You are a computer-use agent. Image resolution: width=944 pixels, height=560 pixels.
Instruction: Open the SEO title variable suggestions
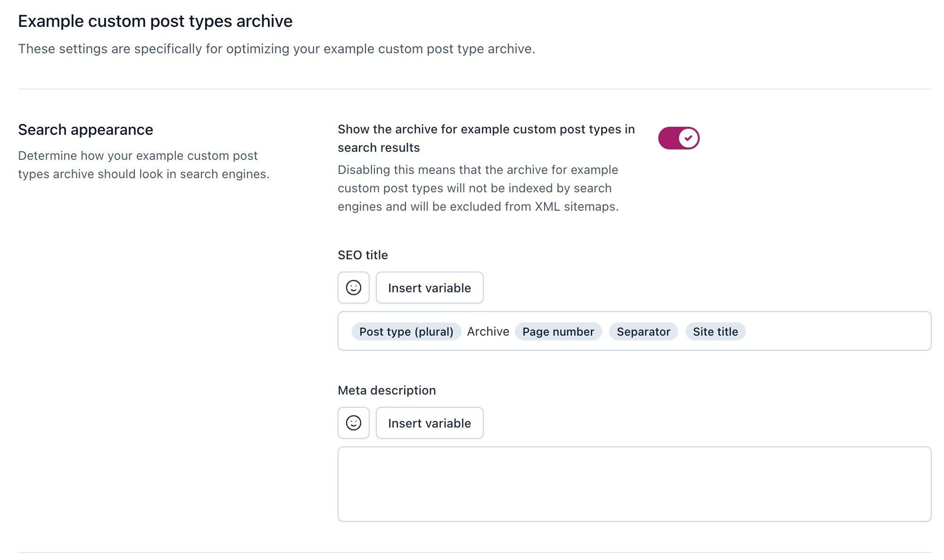pyautogui.click(x=429, y=287)
